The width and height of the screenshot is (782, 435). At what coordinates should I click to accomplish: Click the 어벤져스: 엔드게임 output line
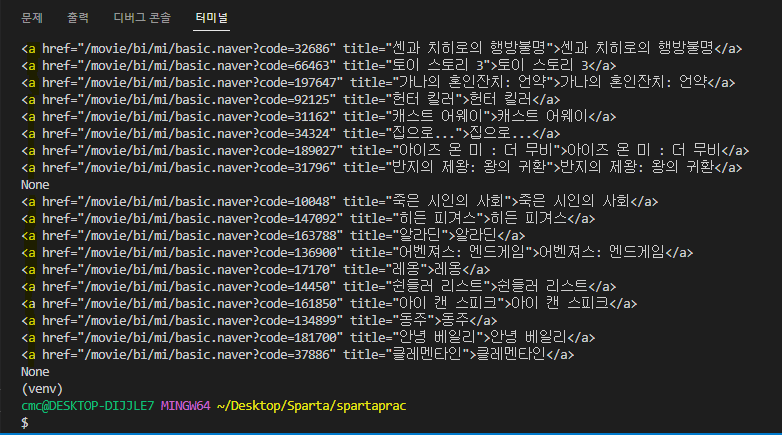click(x=357, y=252)
